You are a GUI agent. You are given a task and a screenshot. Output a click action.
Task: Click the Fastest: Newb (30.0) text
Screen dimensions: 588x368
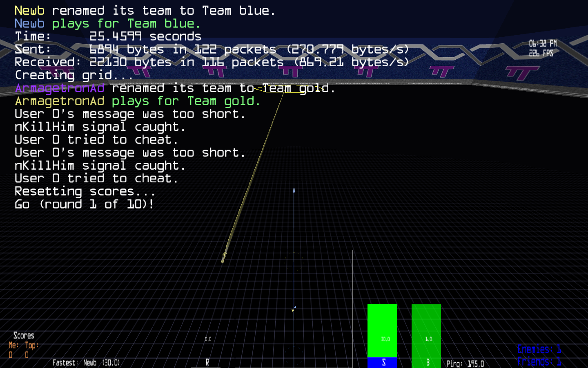86,363
